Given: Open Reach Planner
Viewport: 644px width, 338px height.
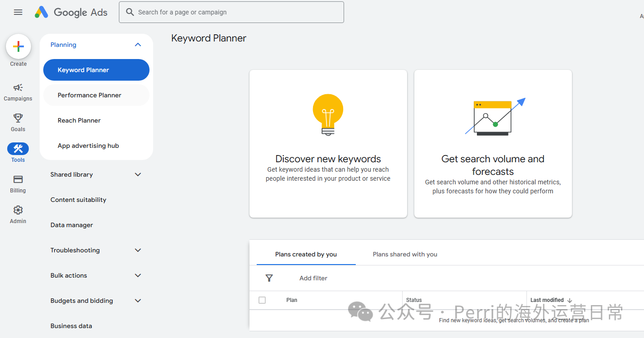Looking at the screenshot, I should (x=96, y=120).
